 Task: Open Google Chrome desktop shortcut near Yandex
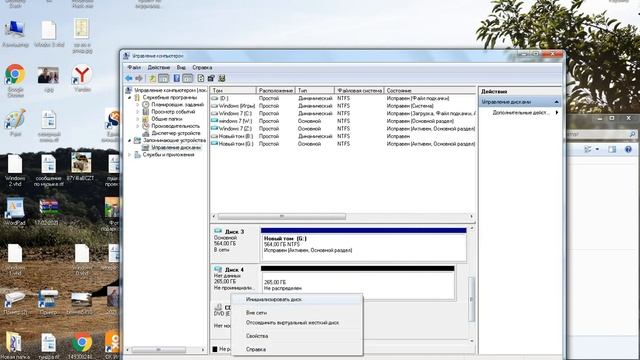coord(15,81)
